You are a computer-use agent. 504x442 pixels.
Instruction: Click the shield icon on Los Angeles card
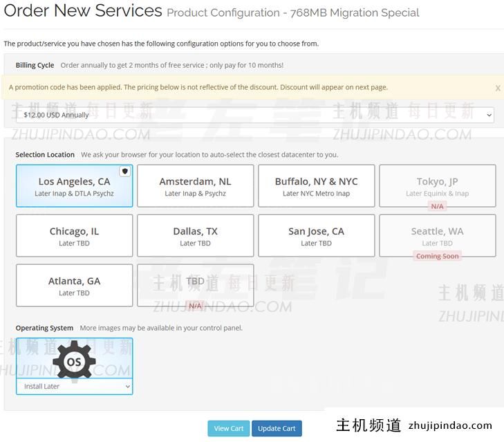click(x=124, y=172)
